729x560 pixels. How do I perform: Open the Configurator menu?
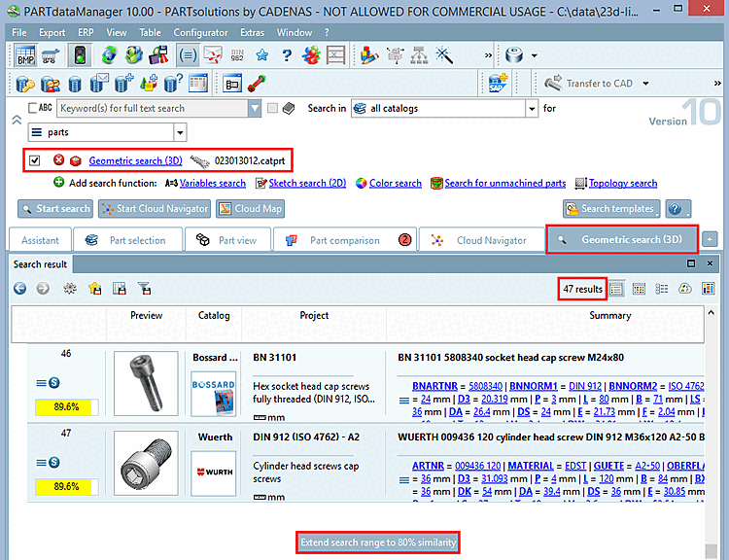click(x=200, y=32)
